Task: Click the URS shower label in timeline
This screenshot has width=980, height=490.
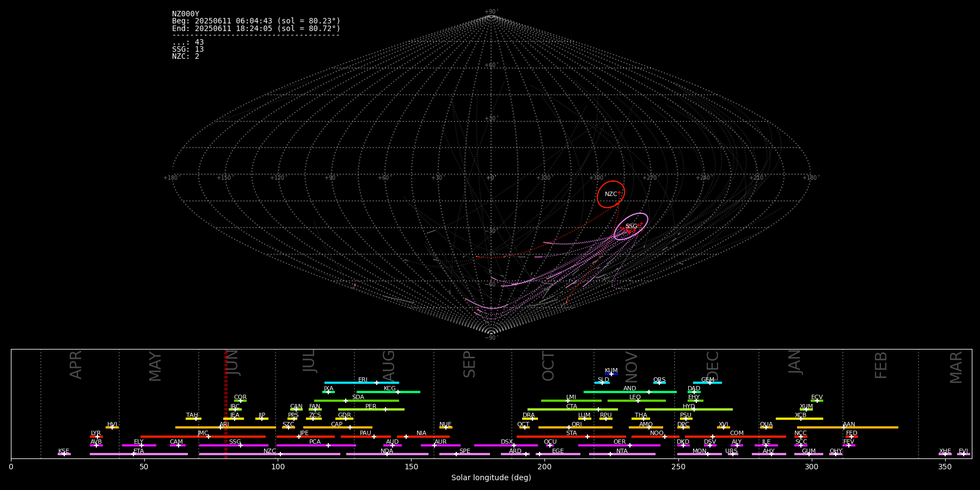Action: (731, 451)
